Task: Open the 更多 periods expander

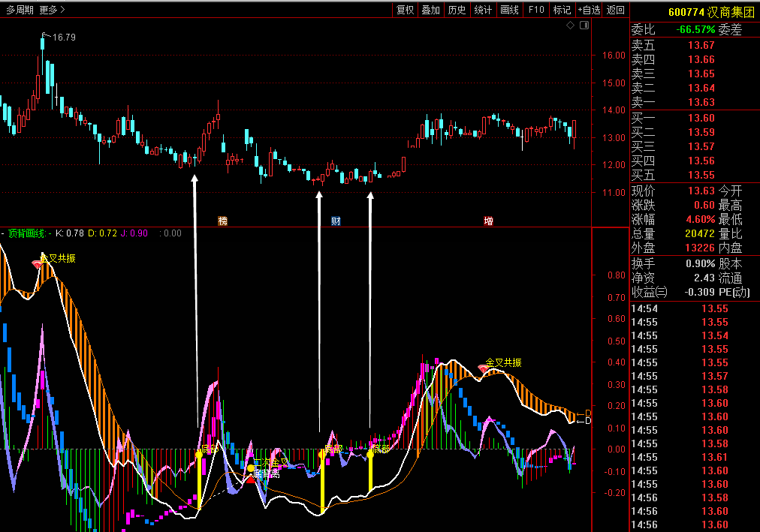Action: 52,10
